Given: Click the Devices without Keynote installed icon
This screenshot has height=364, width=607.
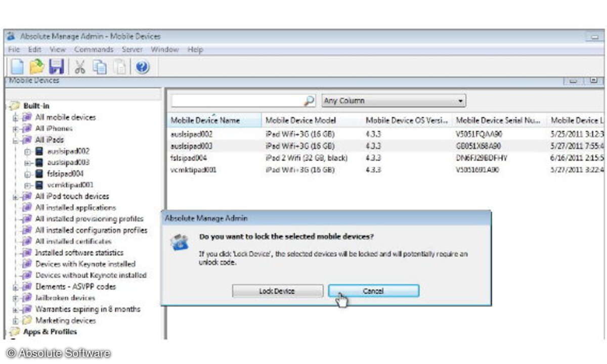Looking at the screenshot, I should (x=28, y=276).
